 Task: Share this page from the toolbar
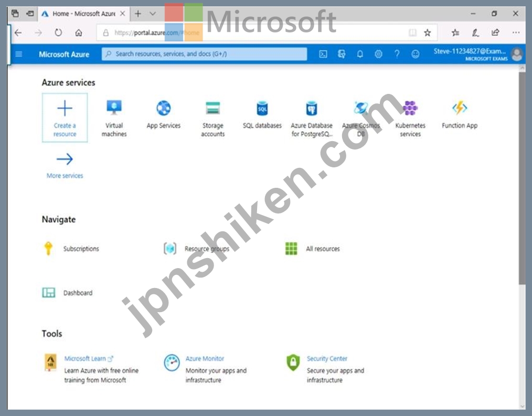[495, 33]
